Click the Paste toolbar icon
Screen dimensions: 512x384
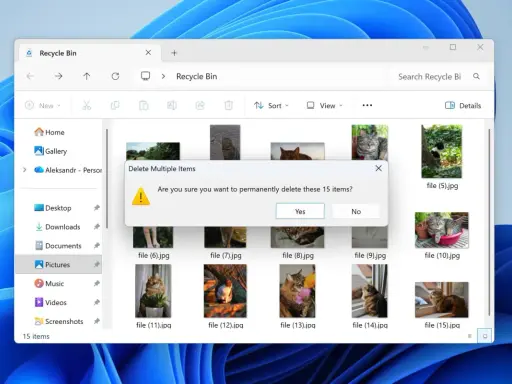(x=143, y=106)
